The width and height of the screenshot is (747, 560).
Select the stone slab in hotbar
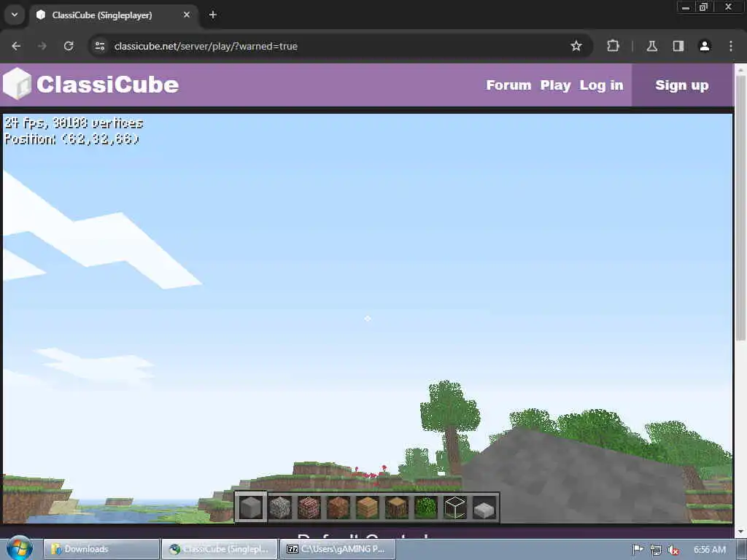(484, 510)
